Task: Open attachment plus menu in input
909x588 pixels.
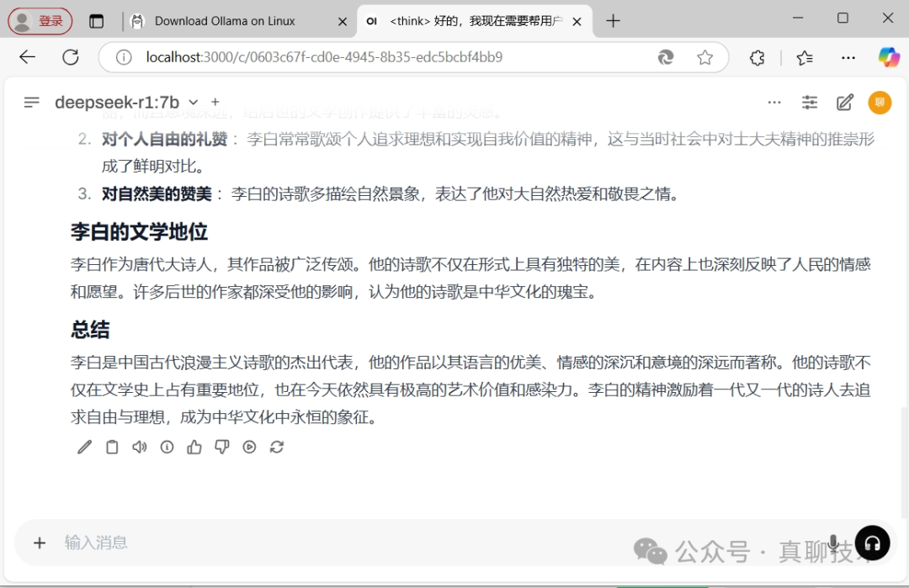Action: 40,543
